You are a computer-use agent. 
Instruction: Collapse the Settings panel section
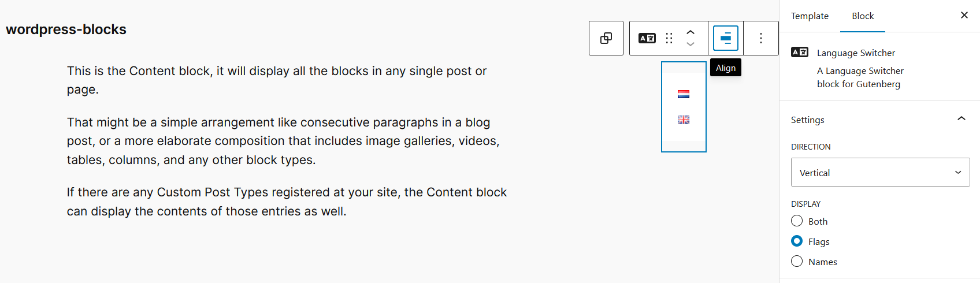962,119
